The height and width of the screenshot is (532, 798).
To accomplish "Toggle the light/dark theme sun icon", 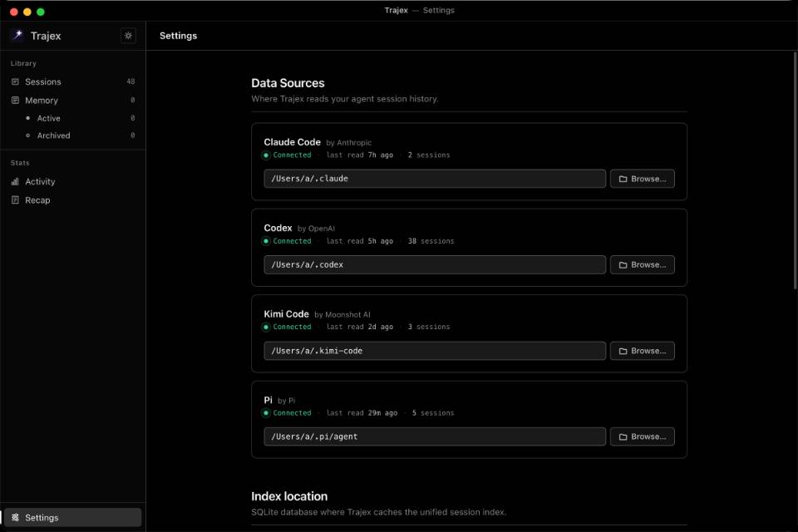I will point(128,36).
